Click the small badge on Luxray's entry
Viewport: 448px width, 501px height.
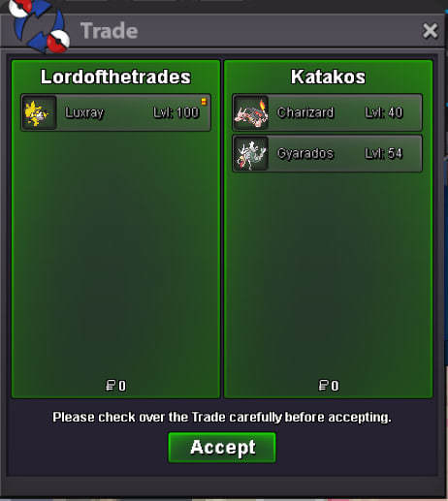click(x=204, y=102)
